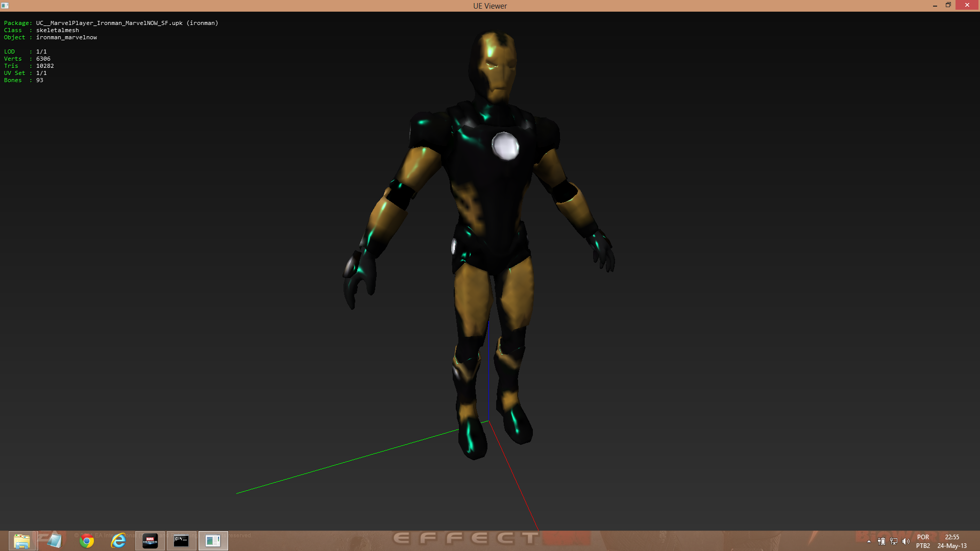Image resolution: width=980 pixels, height=551 pixels.
Task: Click the Bones value 93
Action: [40, 80]
